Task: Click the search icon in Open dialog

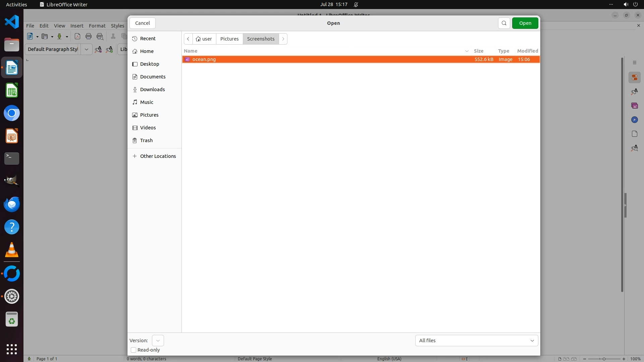Action: 504,23
